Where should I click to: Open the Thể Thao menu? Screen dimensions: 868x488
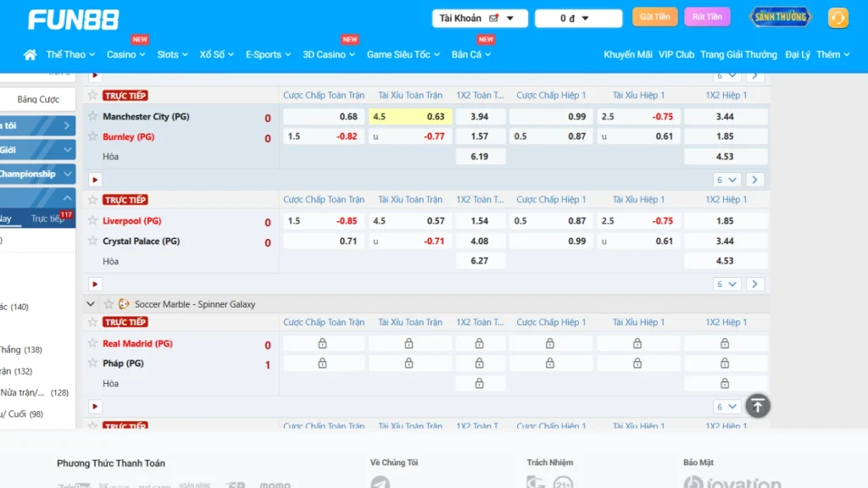(70, 54)
